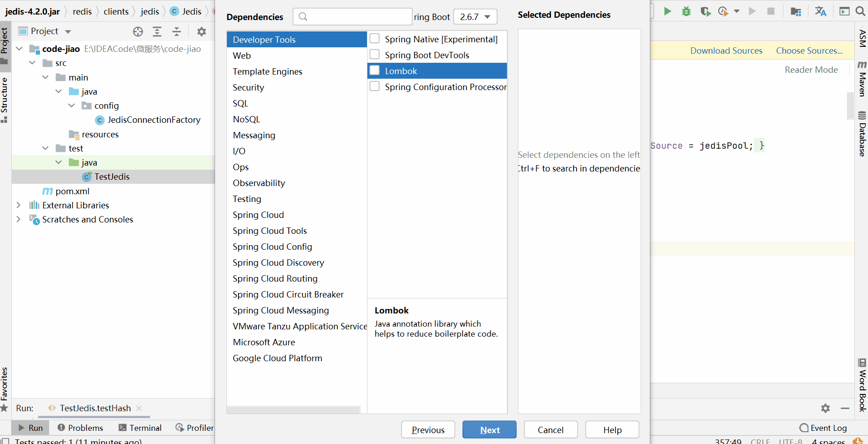
Task: Collapse the config package
Action: tap(71, 106)
